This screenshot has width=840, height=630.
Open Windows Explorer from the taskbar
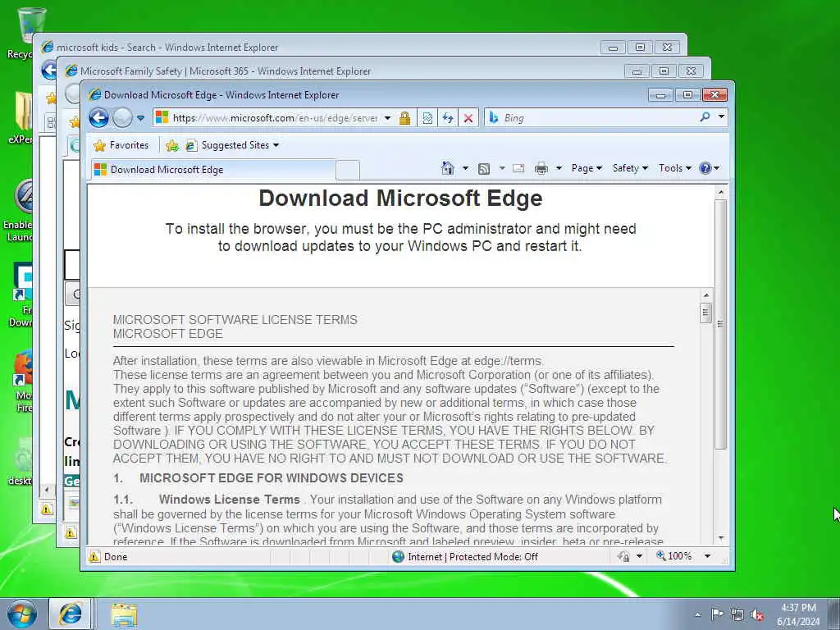tap(124, 614)
